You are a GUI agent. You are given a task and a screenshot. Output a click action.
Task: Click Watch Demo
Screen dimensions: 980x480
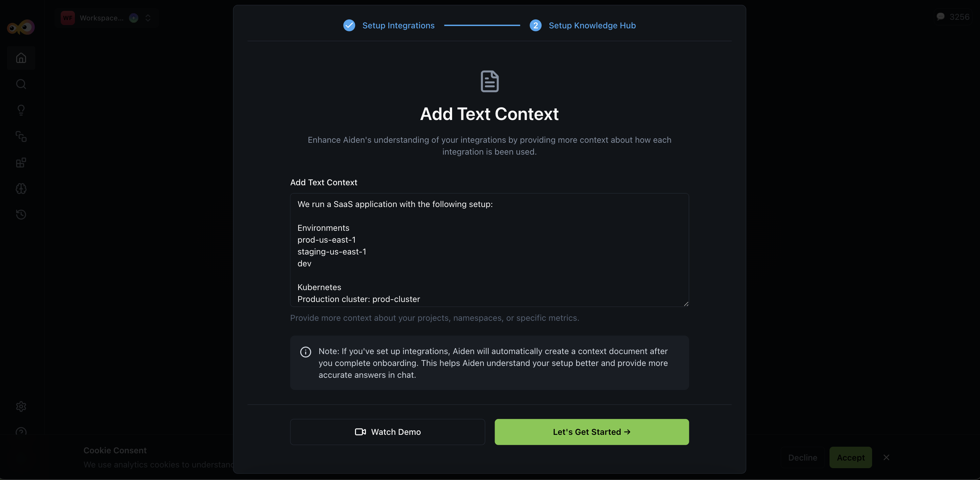pos(387,432)
